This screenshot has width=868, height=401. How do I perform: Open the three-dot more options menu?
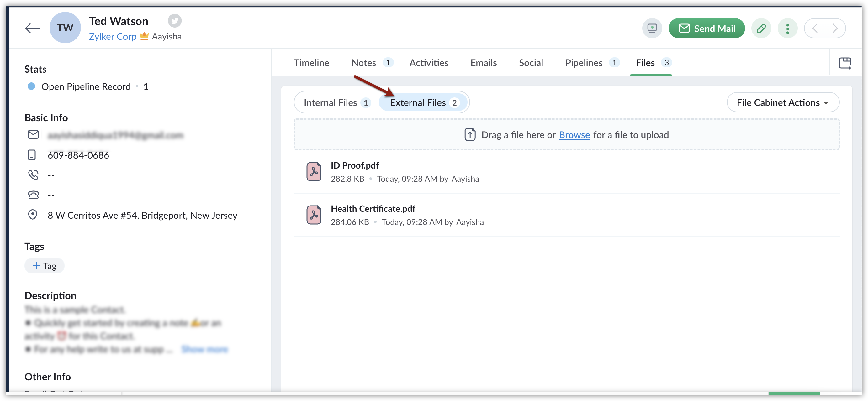click(x=787, y=28)
